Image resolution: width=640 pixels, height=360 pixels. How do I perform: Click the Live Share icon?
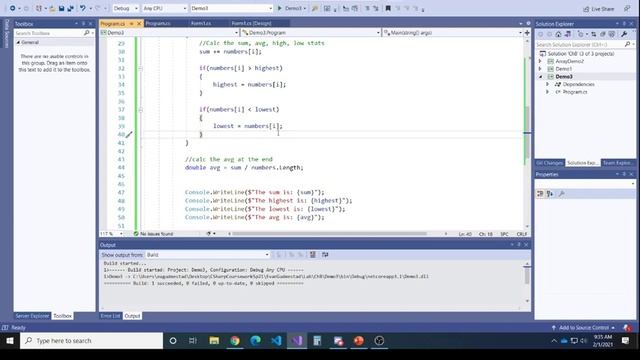point(587,9)
